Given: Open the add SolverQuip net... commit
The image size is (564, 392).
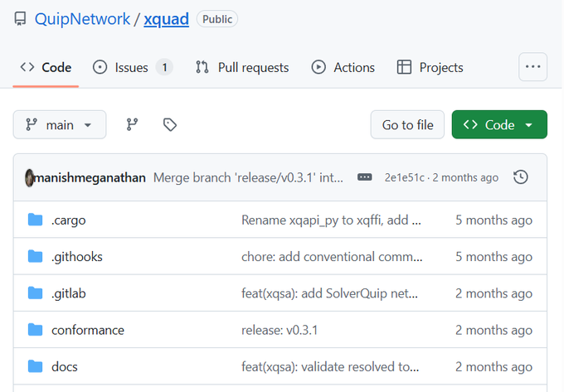Looking at the screenshot, I should (x=329, y=293).
